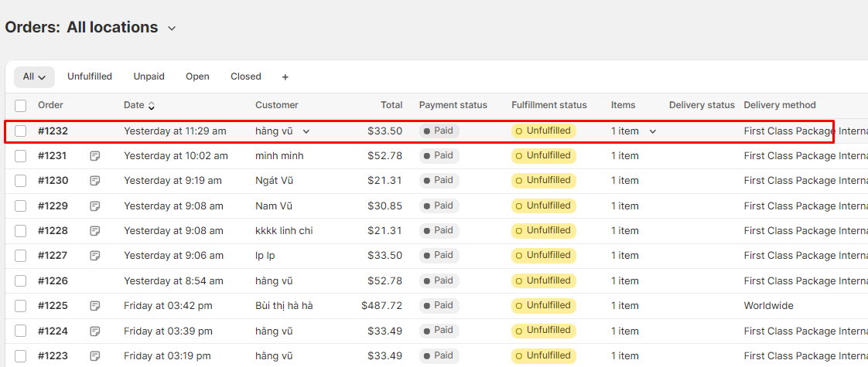Switch to the Unfulfilled tab

click(90, 76)
